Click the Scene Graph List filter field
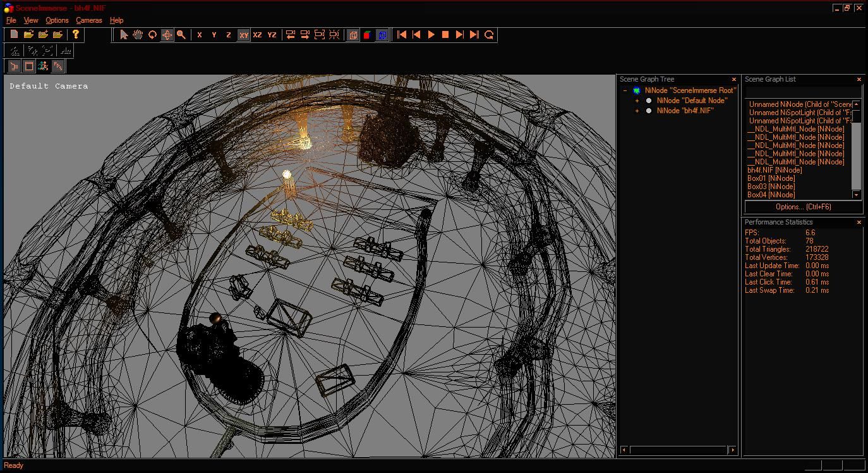 [x=803, y=92]
